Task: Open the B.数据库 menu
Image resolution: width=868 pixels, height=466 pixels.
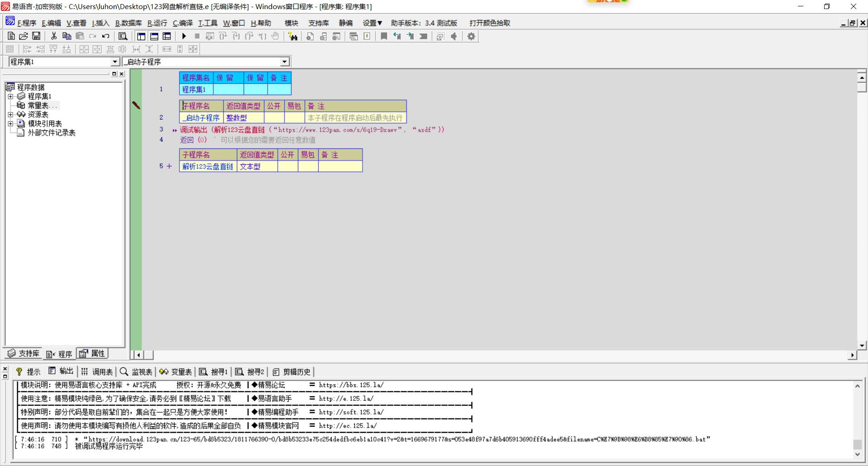Action: pos(128,23)
